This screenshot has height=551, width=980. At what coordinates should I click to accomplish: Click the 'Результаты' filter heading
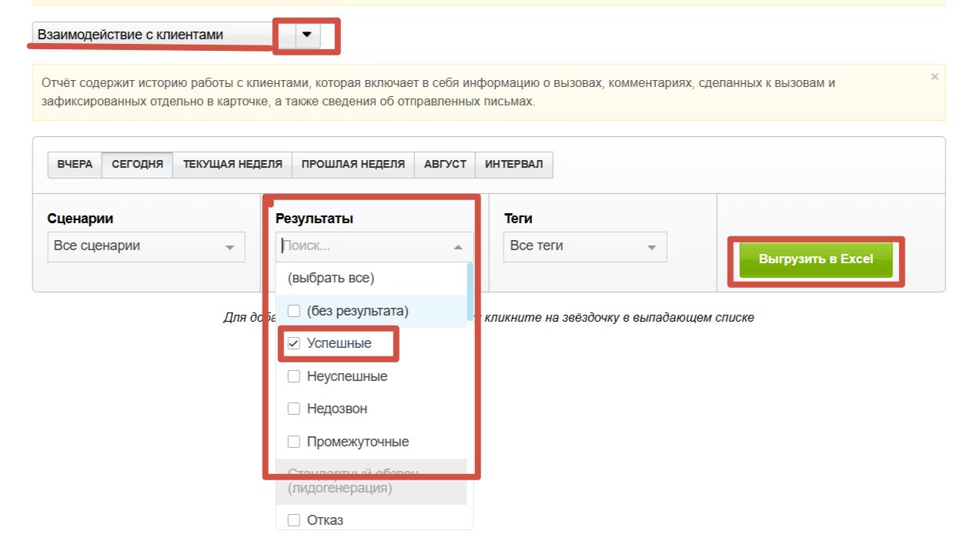point(314,219)
